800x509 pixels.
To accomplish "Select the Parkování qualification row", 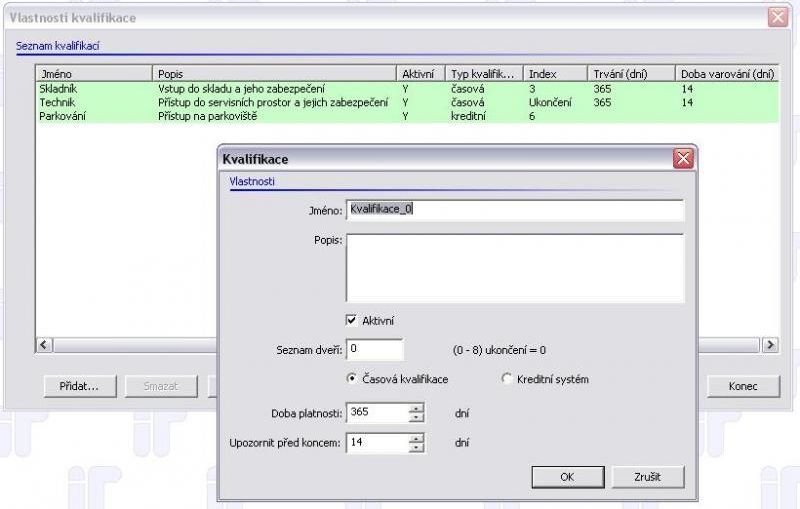I will point(62,116).
